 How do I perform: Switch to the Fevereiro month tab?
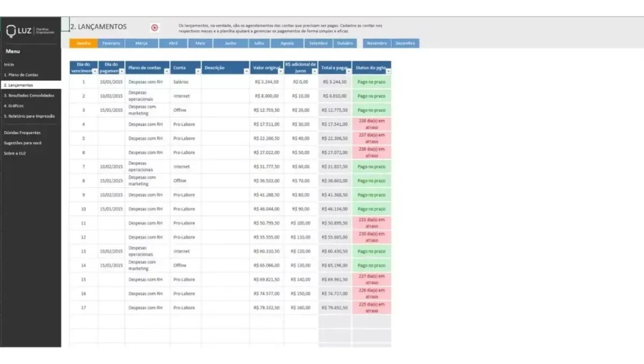click(x=112, y=43)
